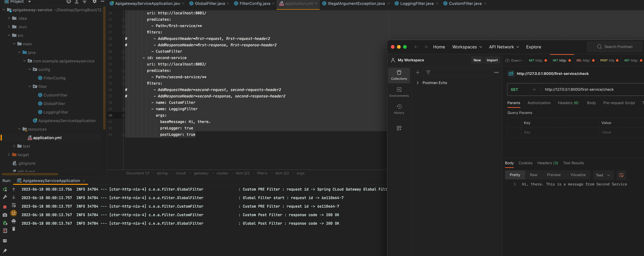This screenshot has height=256, width=644.
Task: Select the Visualize response view
Action: coord(578,175)
